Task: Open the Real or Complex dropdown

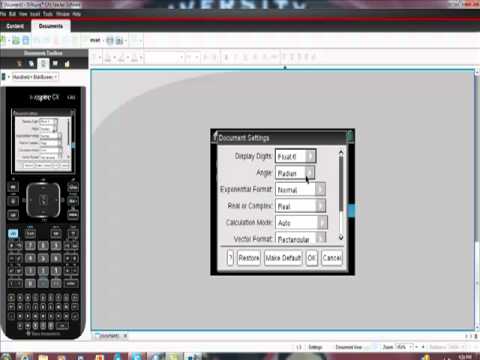Action: click(300, 206)
